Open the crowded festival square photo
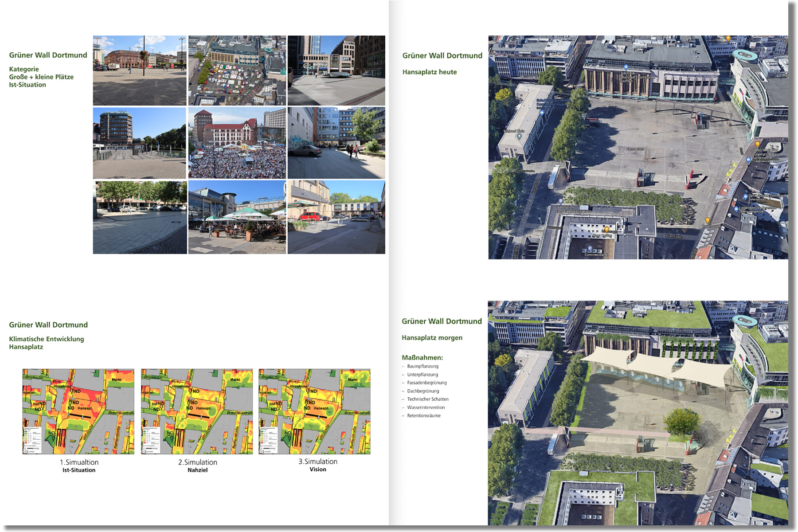798x532 pixels. [x=237, y=143]
